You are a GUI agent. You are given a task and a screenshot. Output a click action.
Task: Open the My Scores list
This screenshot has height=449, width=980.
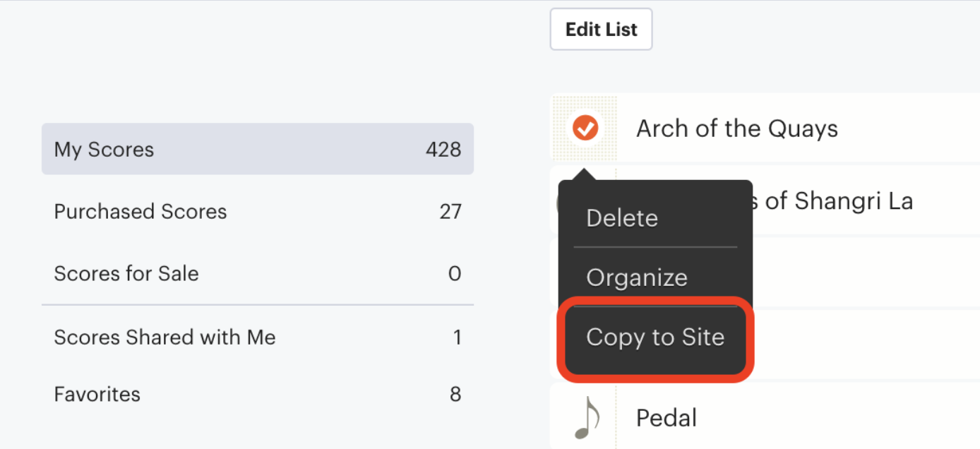tap(258, 149)
